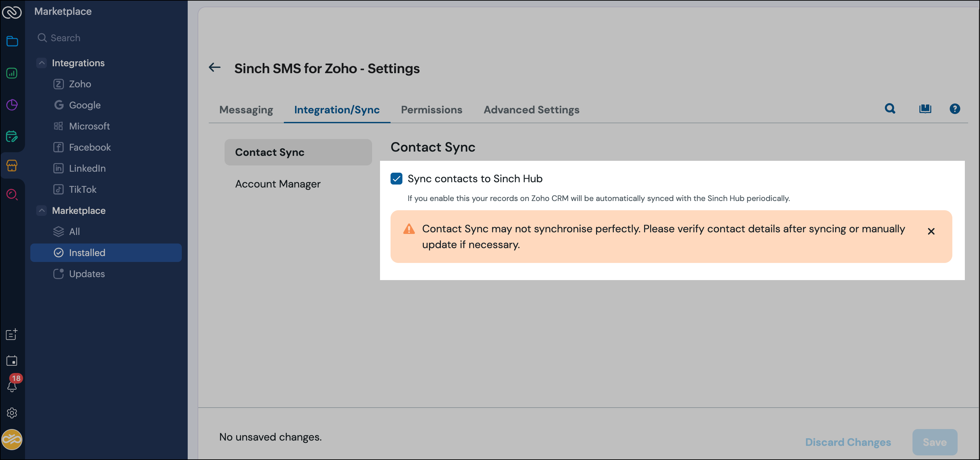This screenshot has height=460, width=980.
Task: Open the green calendar edit icon in rail
Action: (x=12, y=136)
